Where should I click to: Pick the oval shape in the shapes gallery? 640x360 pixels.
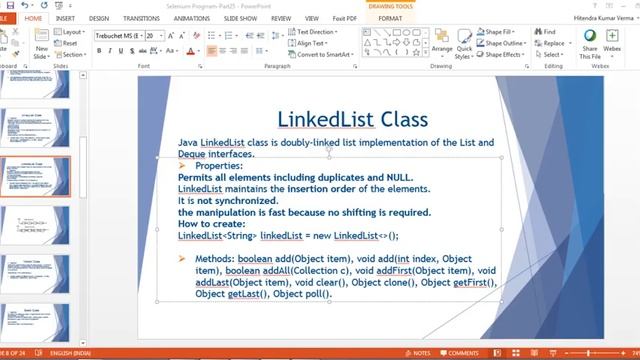(x=407, y=32)
